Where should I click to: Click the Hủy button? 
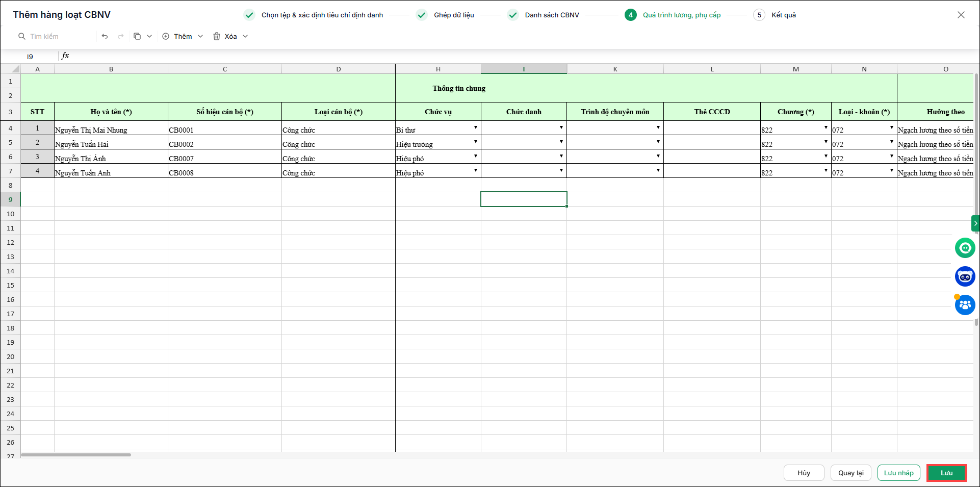click(804, 473)
